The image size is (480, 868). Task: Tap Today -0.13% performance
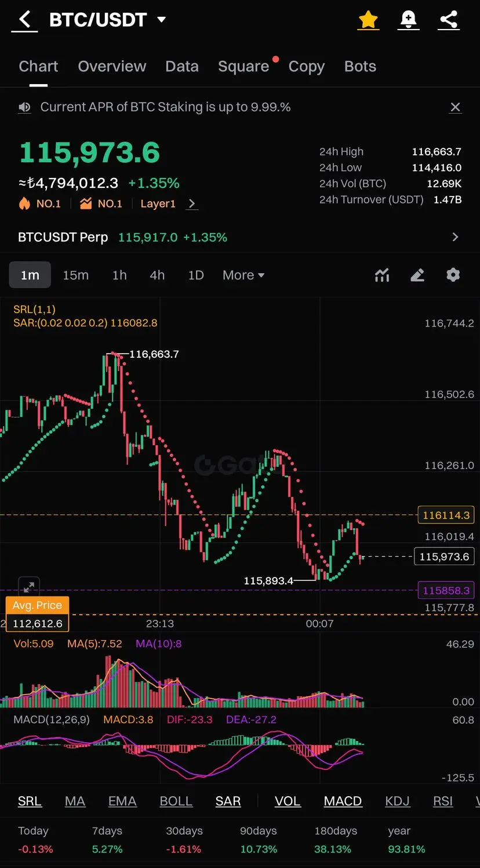click(x=35, y=840)
